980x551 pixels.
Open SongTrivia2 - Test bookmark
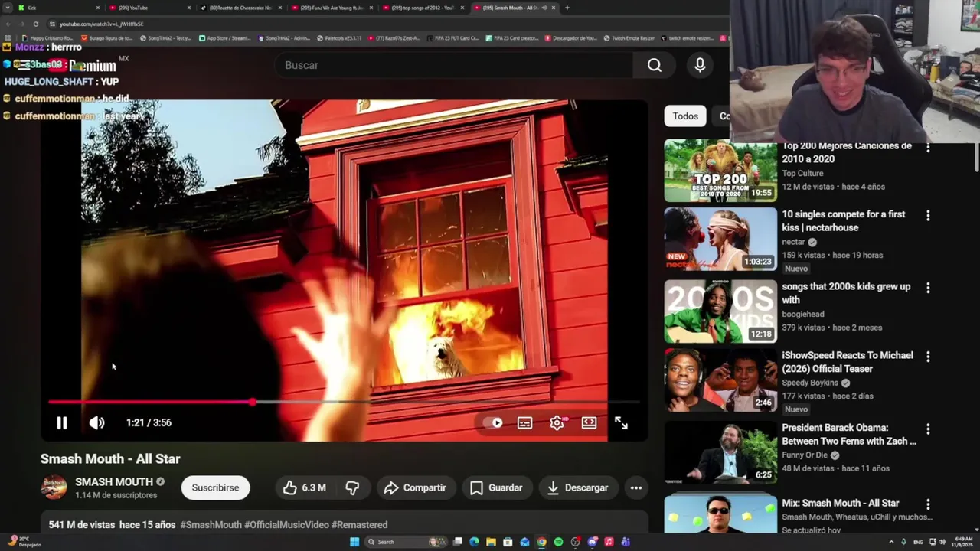(165, 38)
